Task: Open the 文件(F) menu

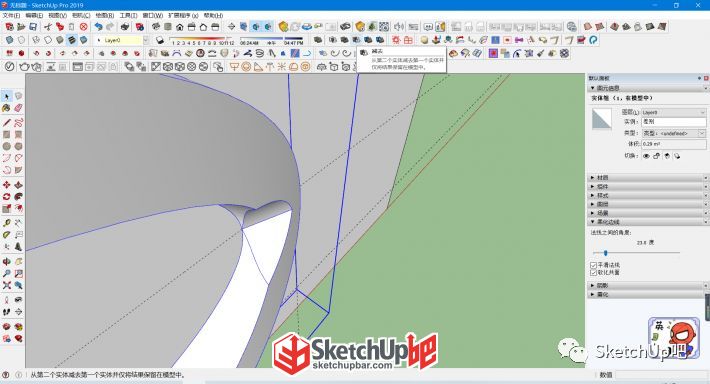Action: [11, 15]
